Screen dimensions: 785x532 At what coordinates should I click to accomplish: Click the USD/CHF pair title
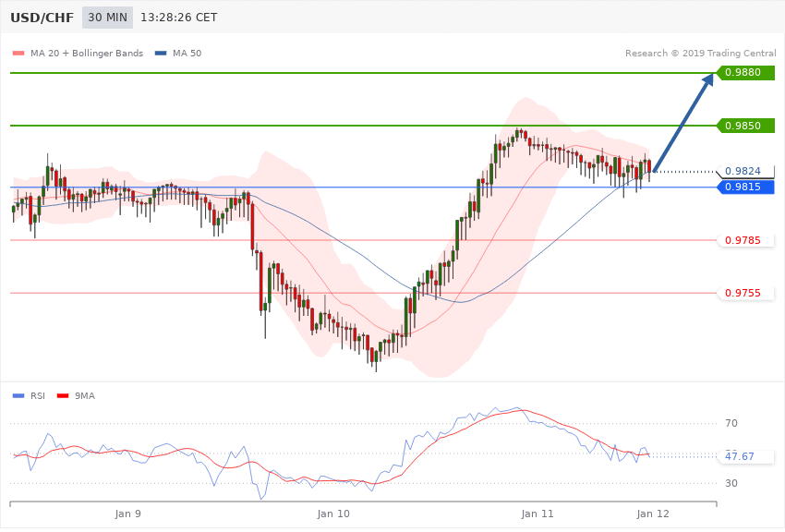tap(42, 18)
